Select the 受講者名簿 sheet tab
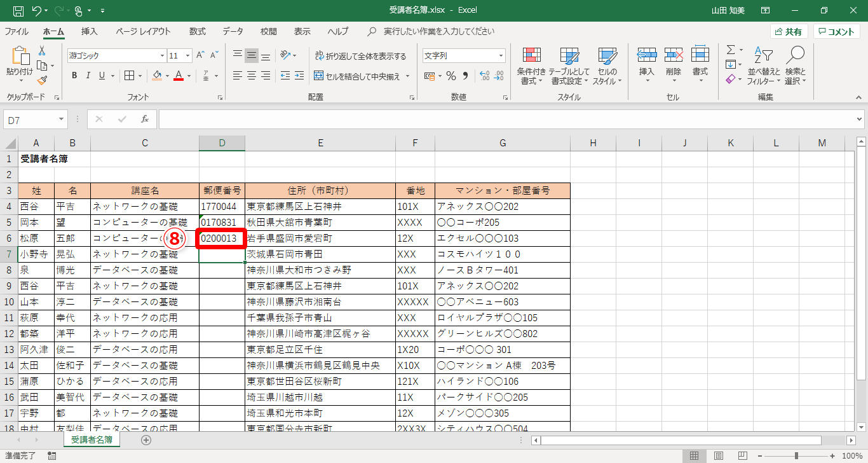868x463 pixels. [92, 439]
